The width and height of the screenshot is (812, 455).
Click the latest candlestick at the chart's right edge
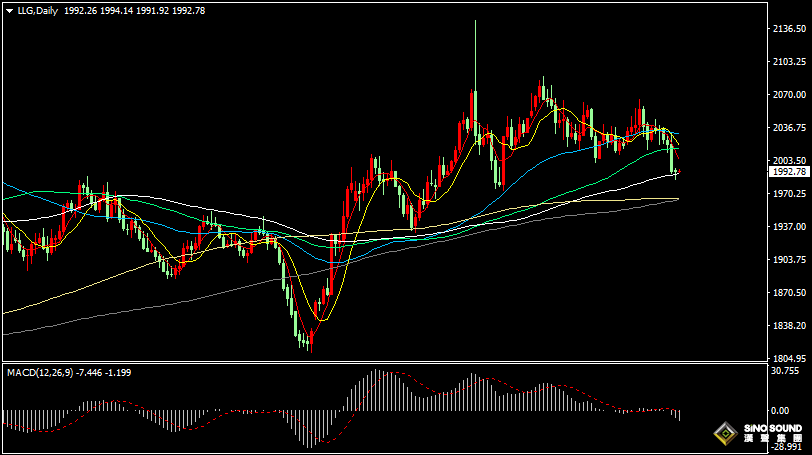678,171
